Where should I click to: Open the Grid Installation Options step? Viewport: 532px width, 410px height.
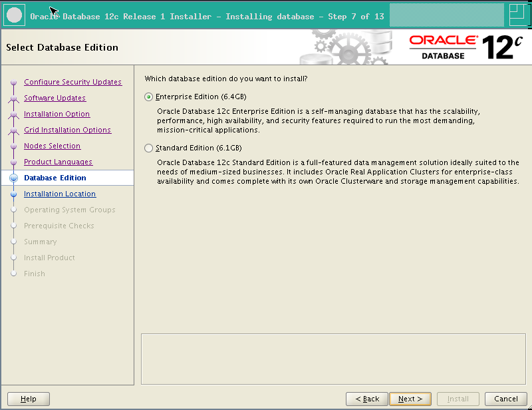[x=68, y=130]
